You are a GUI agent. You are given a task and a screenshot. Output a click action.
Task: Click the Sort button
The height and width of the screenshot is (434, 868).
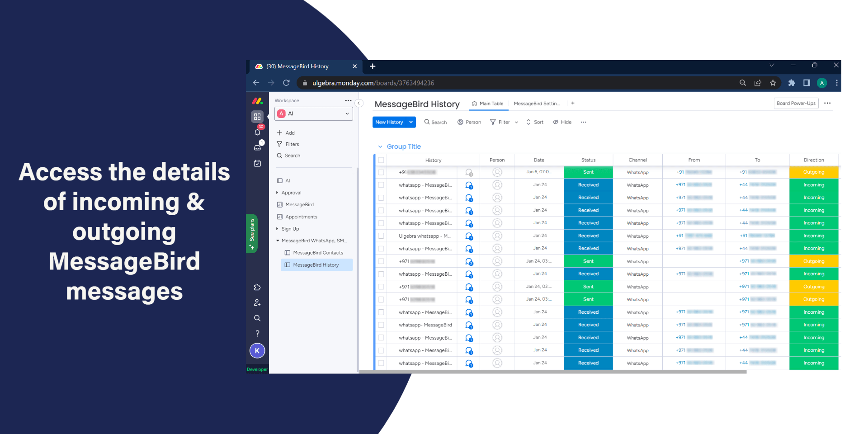coord(534,122)
